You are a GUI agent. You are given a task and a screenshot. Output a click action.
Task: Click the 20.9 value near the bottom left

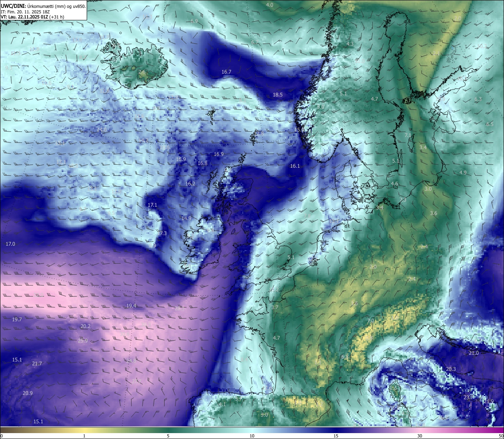(x=28, y=393)
